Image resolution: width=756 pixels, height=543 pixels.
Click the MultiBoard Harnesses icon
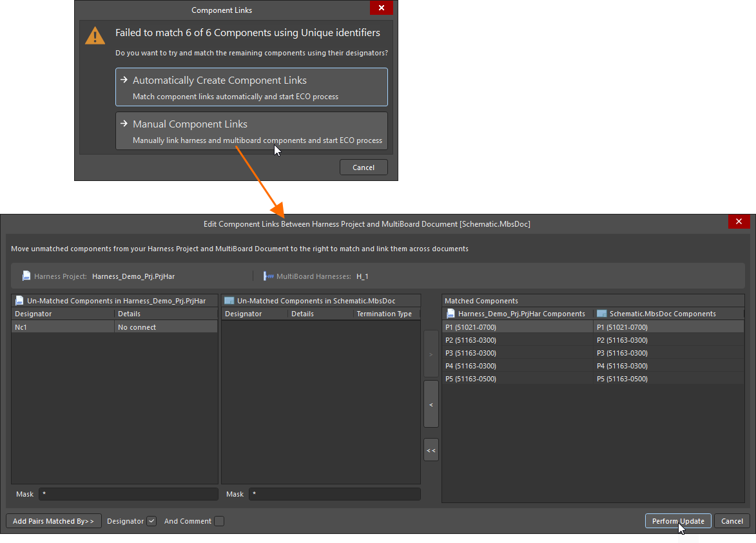(x=269, y=276)
